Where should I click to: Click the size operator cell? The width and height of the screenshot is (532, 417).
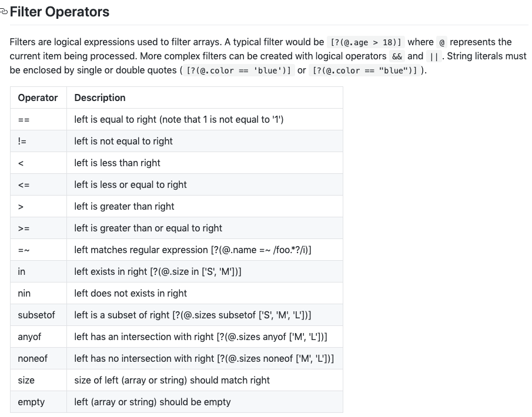pyautogui.click(x=26, y=381)
